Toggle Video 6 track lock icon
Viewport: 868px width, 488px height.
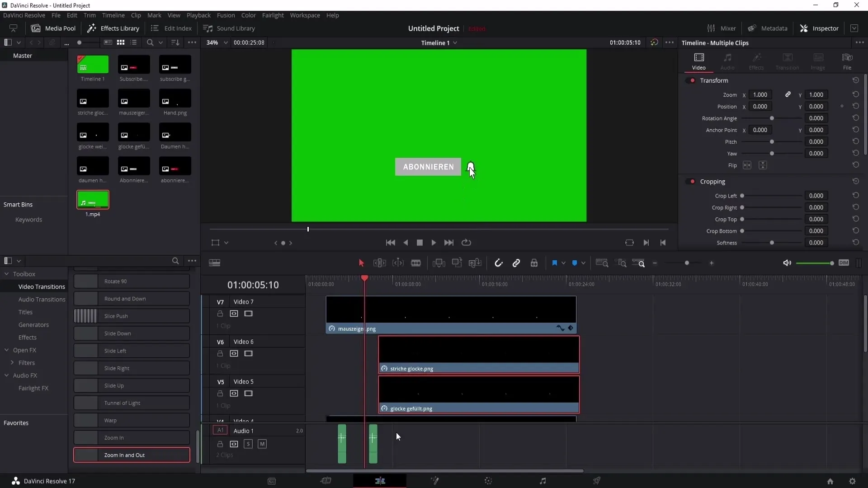(x=220, y=353)
